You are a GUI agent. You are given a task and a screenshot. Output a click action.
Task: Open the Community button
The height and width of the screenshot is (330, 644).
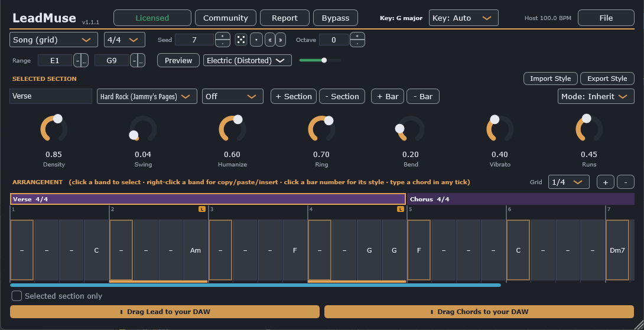coord(226,18)
